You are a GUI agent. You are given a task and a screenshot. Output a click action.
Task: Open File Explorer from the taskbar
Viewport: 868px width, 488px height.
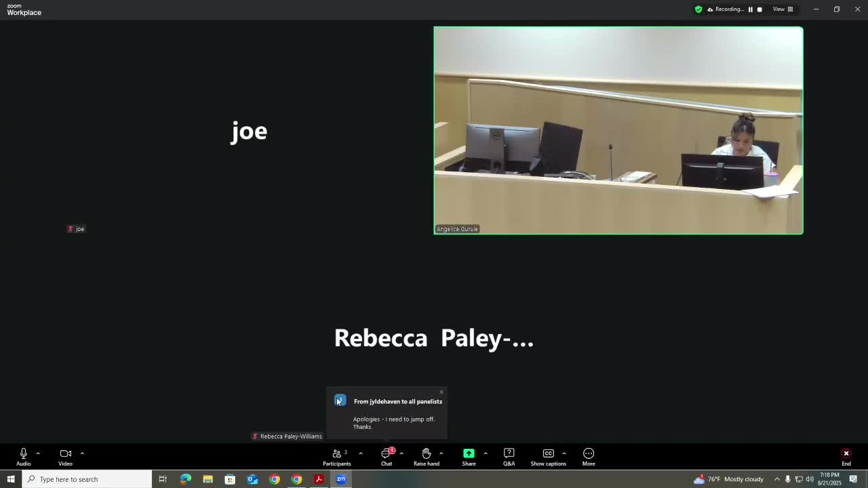tap(208, 479)
